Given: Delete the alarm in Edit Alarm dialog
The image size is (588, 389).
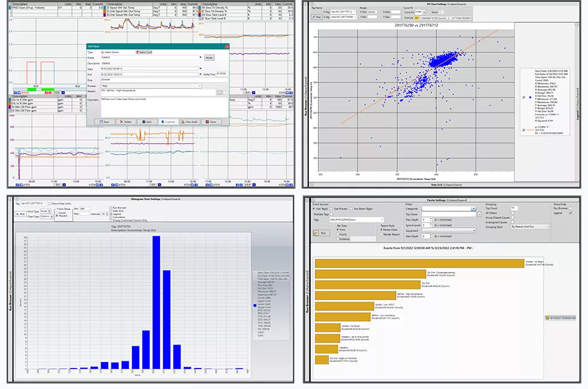Looking at the screenshot, I should point(126,122).
